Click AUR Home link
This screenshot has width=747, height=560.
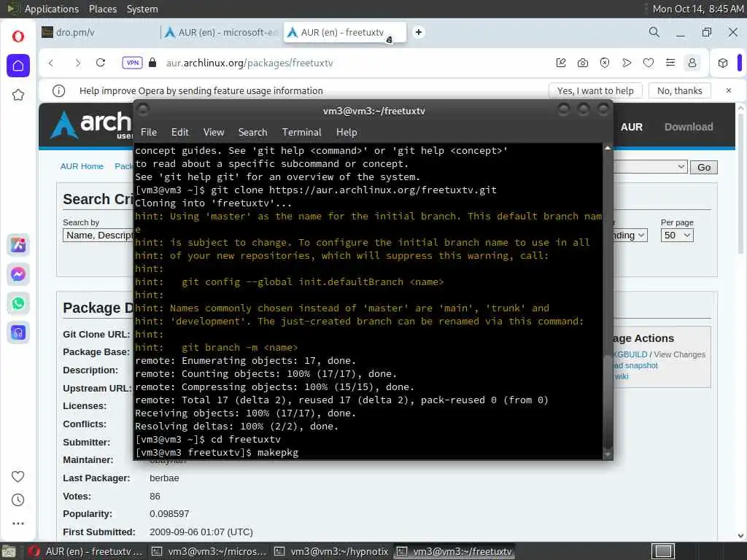(x=82, y=166)
